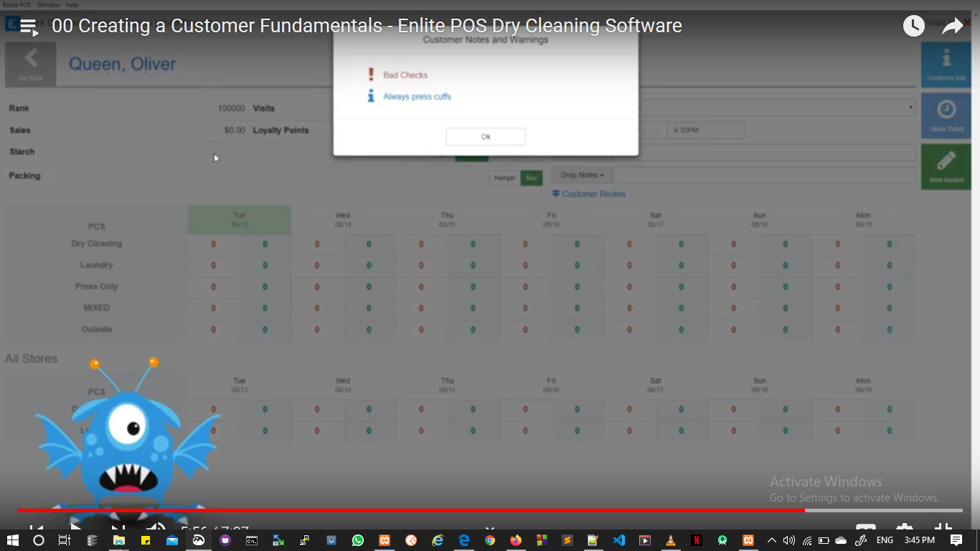Open the video playlist menu icon
Image resolution: width=980 pixels, height=551 pixels.
pos(29,27)
